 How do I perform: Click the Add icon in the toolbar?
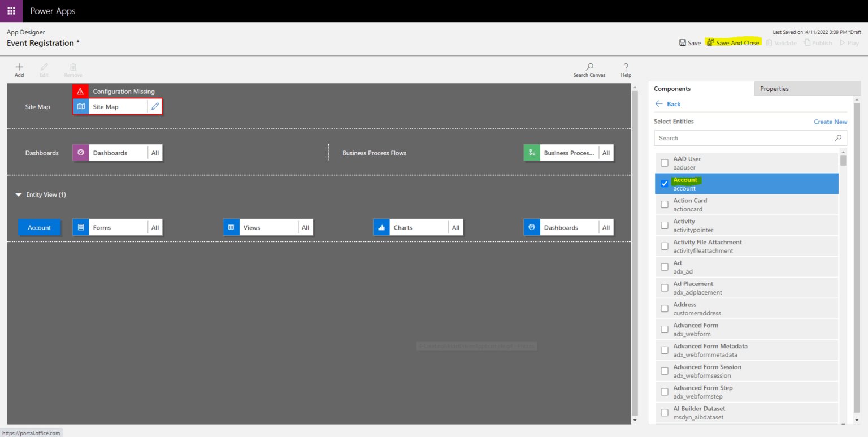[19, 69]
